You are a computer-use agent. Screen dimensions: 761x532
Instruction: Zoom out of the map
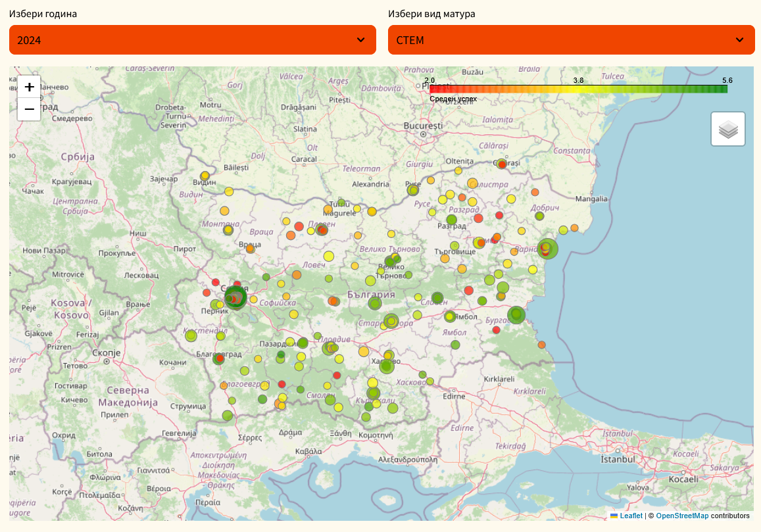(x=29, y=109)
